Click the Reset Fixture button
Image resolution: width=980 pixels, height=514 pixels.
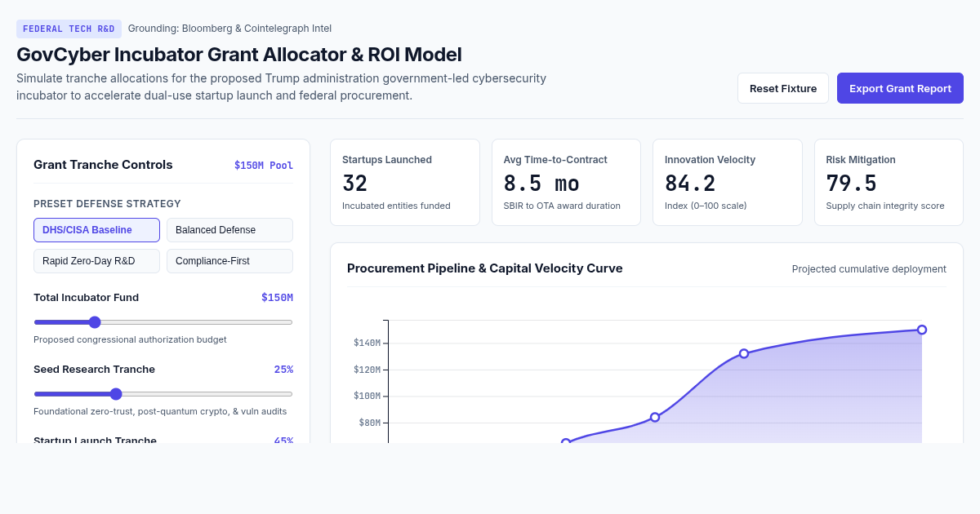click(783, 88)
